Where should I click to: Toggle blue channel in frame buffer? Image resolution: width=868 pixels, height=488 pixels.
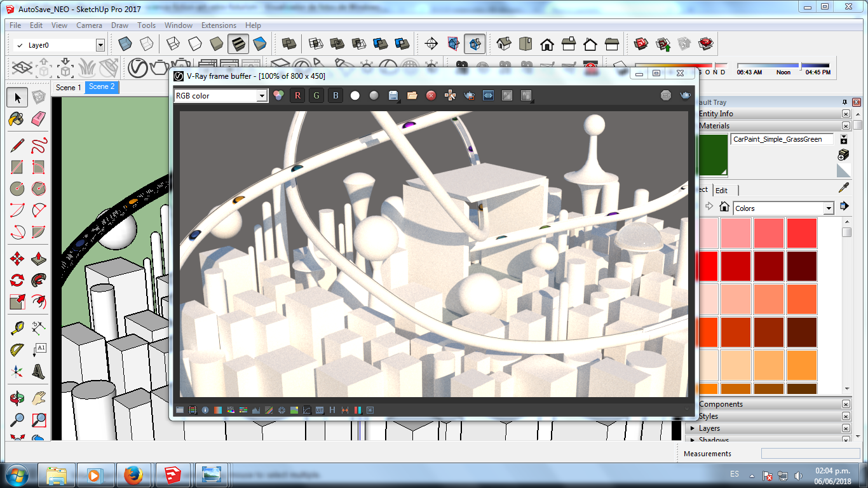(x=336, y=95)
